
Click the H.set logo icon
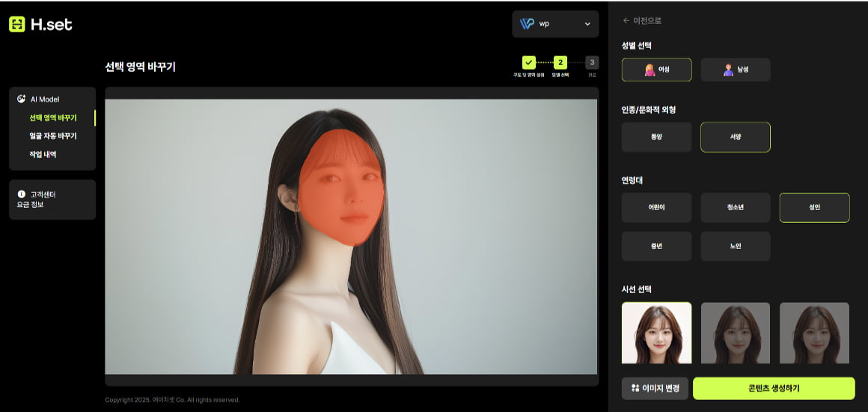pyautogui.click(x=17, y=24)
